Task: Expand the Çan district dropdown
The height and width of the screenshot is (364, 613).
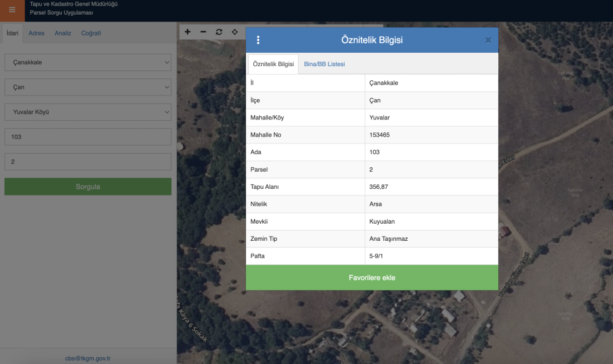Action: point(88,87)
